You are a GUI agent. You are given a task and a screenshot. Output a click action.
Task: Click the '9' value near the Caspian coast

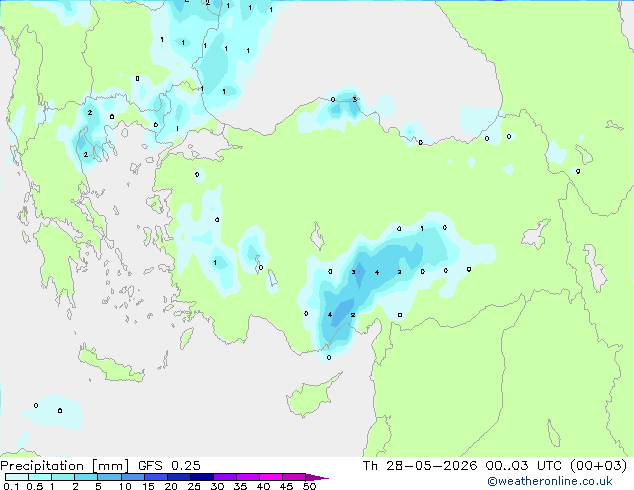[x=578, y=171]
